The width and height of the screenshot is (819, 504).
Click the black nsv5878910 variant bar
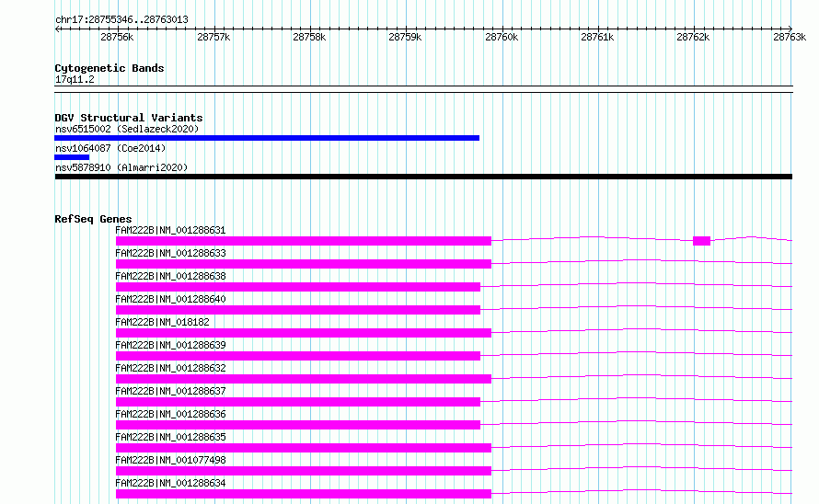coord(423,177)
